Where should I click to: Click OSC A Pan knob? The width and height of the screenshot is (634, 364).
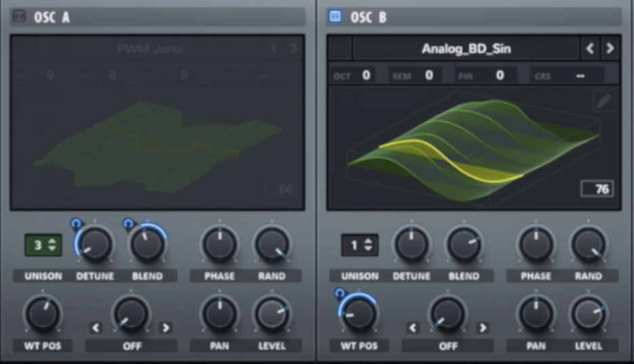(x=219, y=315)
